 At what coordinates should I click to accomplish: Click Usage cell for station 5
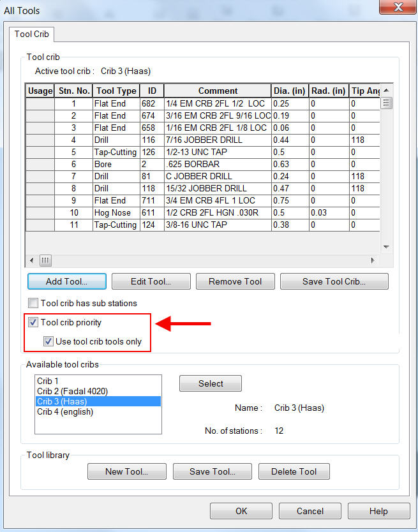pos(40,152)
